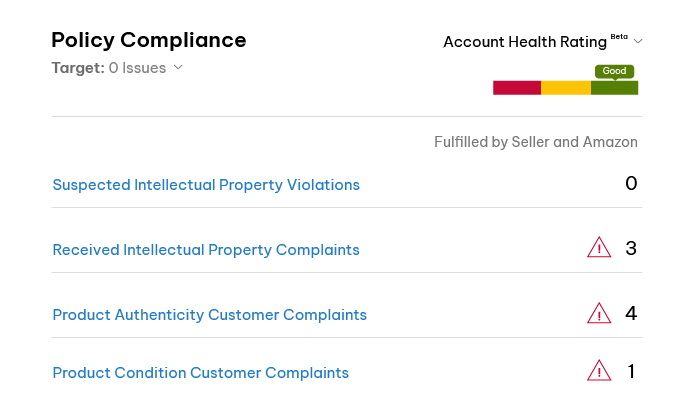Open Product Authenticity Customer Complaints link
This screenshot has width=693, height=412.
(209, 315)
